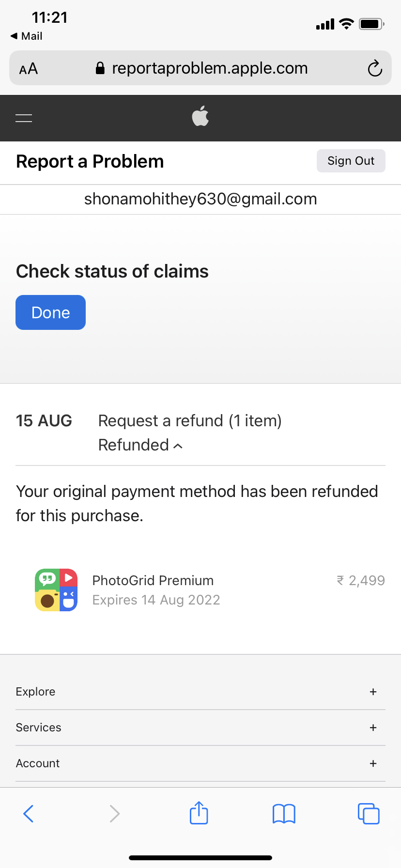Reload the page with refresh icon
Screen dimensions: 401x868
375,68
